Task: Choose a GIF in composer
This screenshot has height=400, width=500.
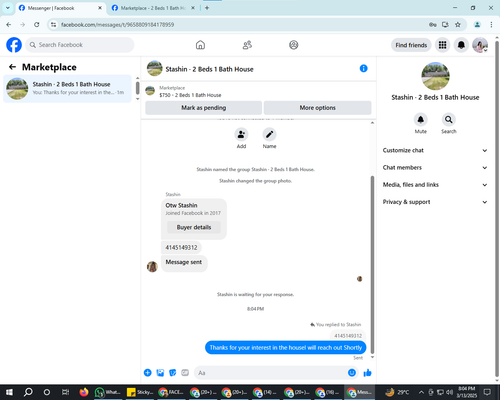Action: click(185, 373)
